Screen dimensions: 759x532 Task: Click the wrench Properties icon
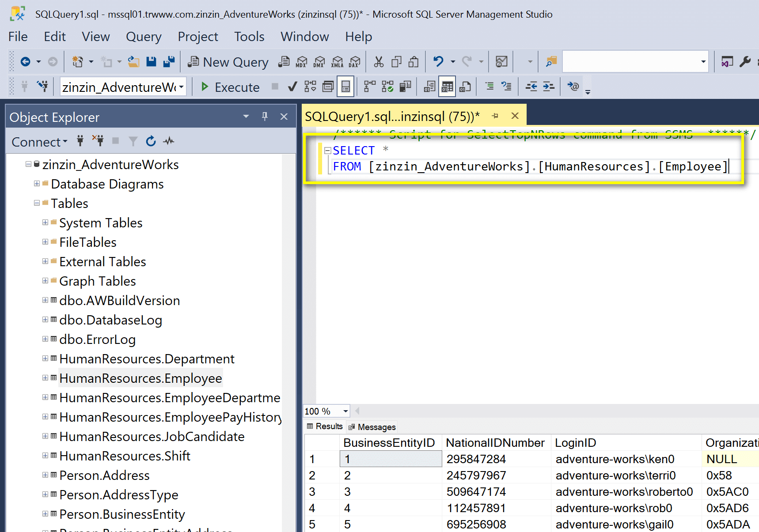click(745, 62)
